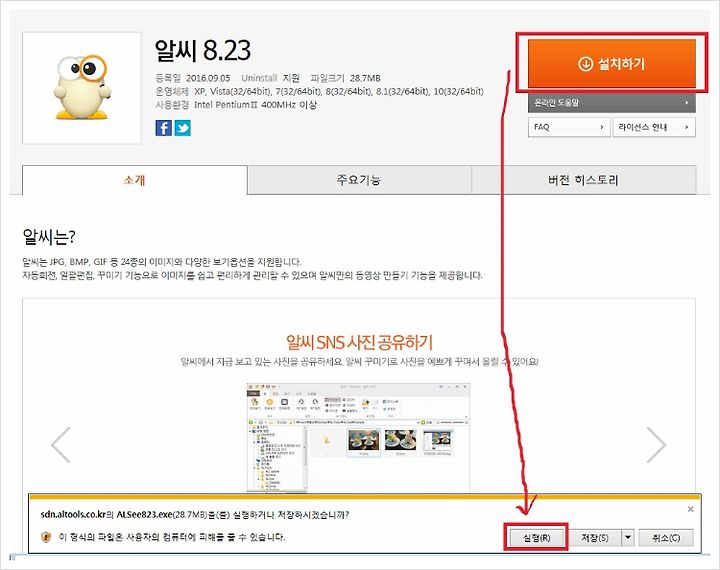Share via the Twitter icon
The width and height of the screenshot is (720, 570).
[182, 128]
